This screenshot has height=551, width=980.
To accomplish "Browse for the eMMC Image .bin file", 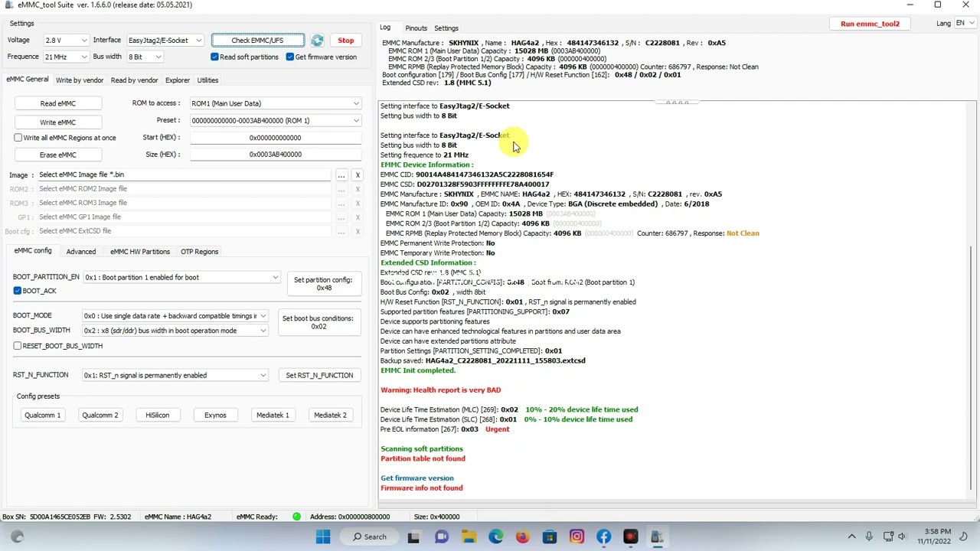I will (341, 175).
